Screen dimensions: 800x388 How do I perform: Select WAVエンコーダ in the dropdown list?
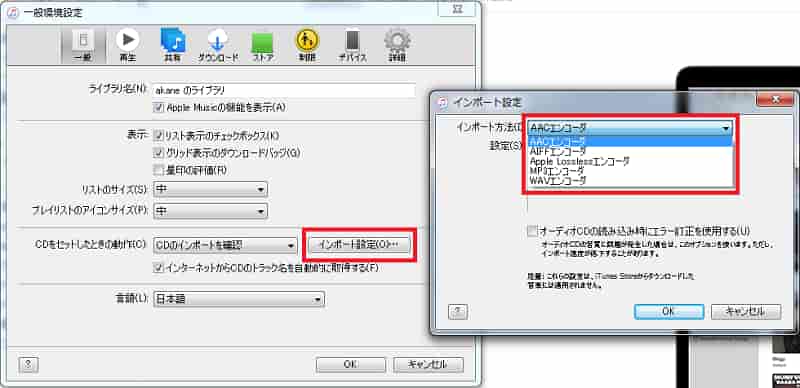631,180
